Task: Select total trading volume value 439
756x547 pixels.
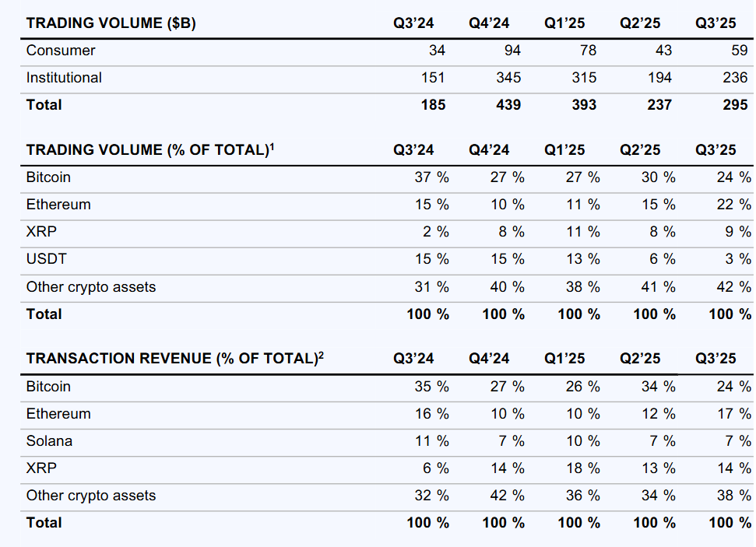Action: point(508,105)
